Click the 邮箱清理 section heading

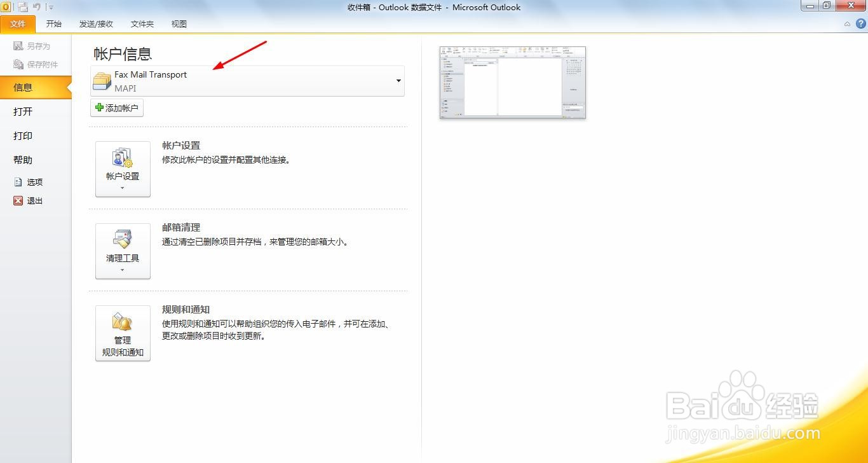point(181,227)
